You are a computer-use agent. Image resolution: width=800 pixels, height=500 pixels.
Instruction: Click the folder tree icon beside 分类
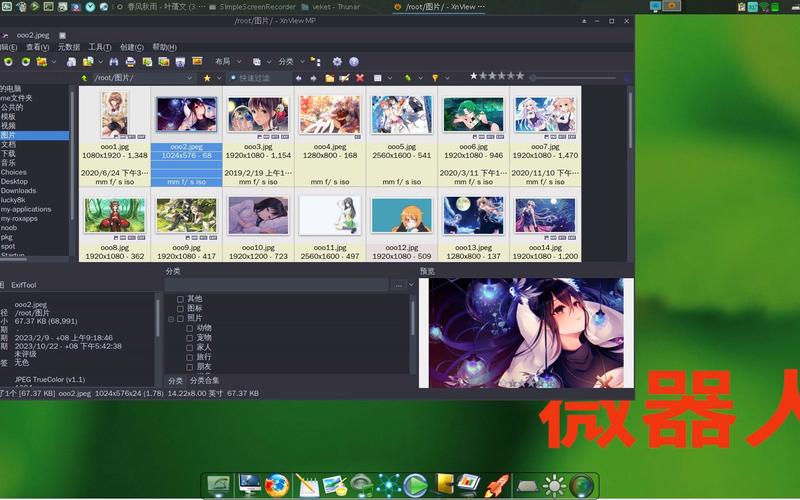(316, 62)
